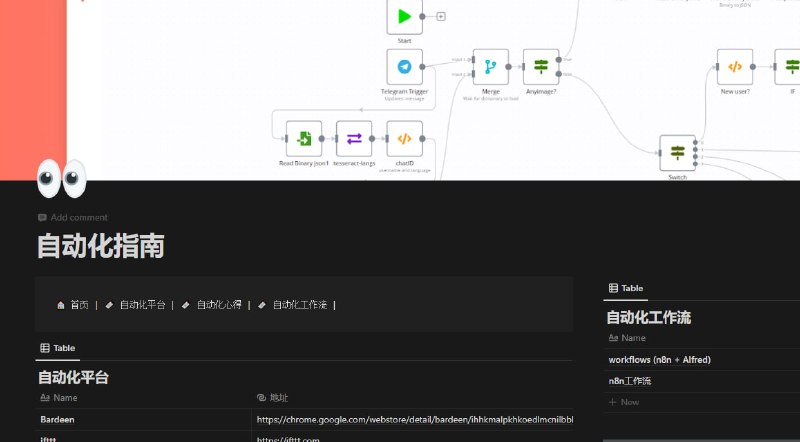Select the tesseract-langs node icon
The width and height of the screenshot is (800, 442).
[354, 138]
